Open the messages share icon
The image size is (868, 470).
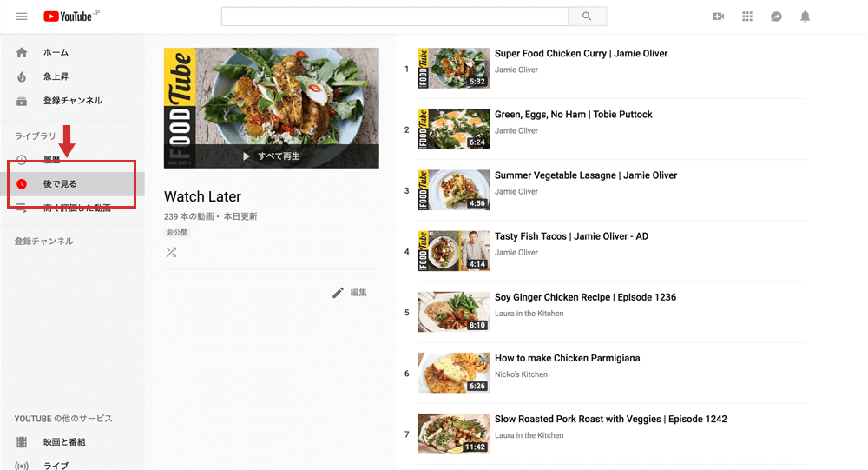click(x=776, y=17)
